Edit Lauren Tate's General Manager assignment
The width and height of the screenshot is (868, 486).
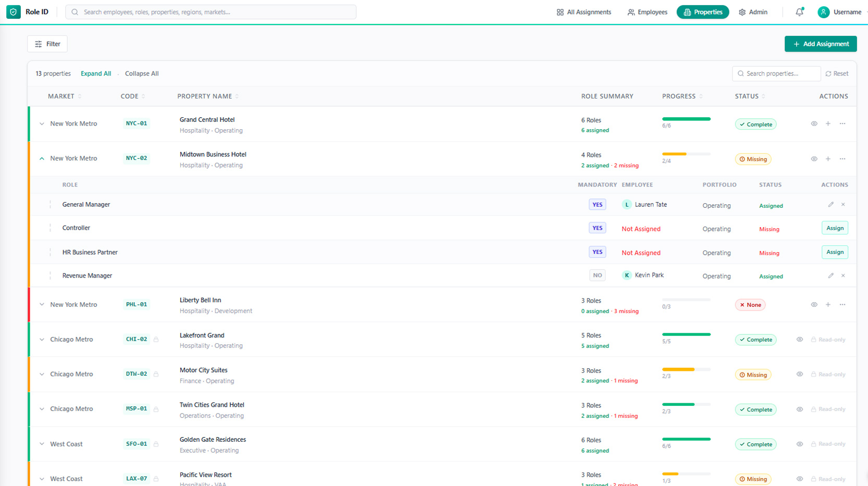[x=831, y=205]
